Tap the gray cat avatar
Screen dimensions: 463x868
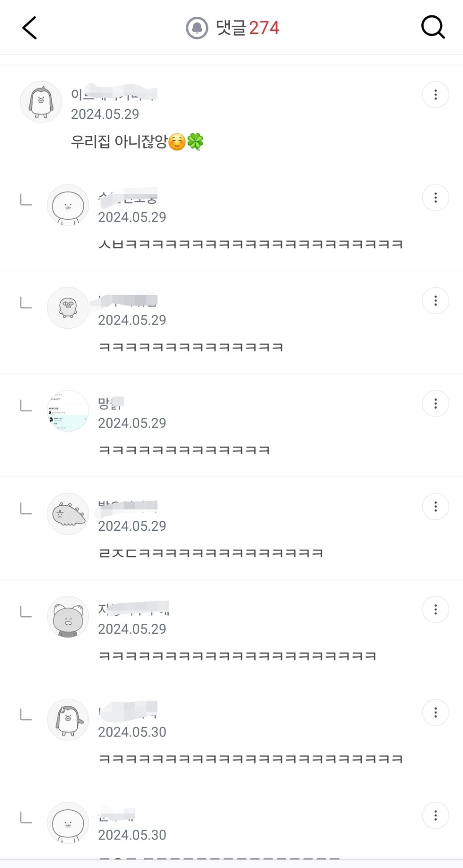coord(68,617)
